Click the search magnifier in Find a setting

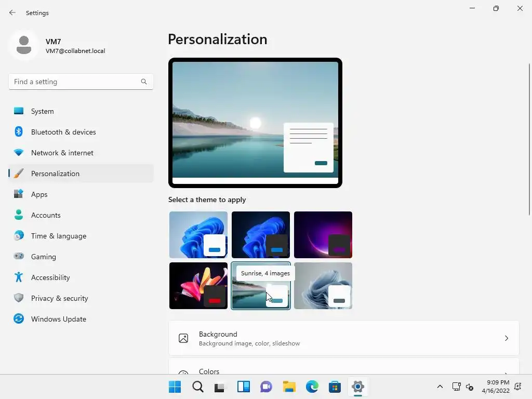[x=144, y=82]
